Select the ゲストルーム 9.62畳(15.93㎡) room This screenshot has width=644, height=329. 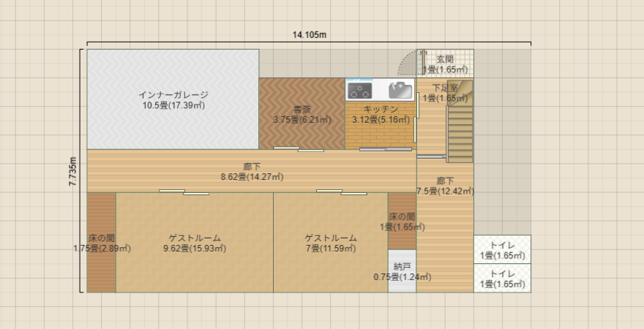pos(195,243)
